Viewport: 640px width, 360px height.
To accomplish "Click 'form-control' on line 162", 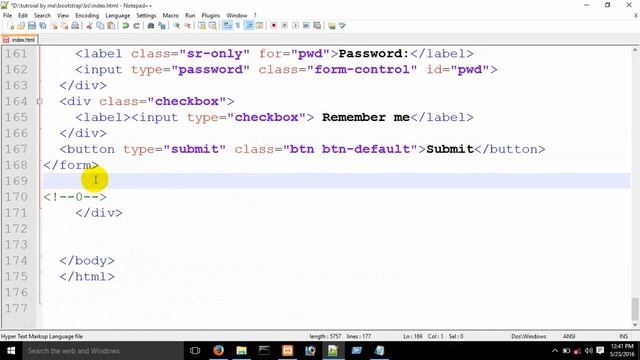I will pyautogui.click(x=362, y=69).
